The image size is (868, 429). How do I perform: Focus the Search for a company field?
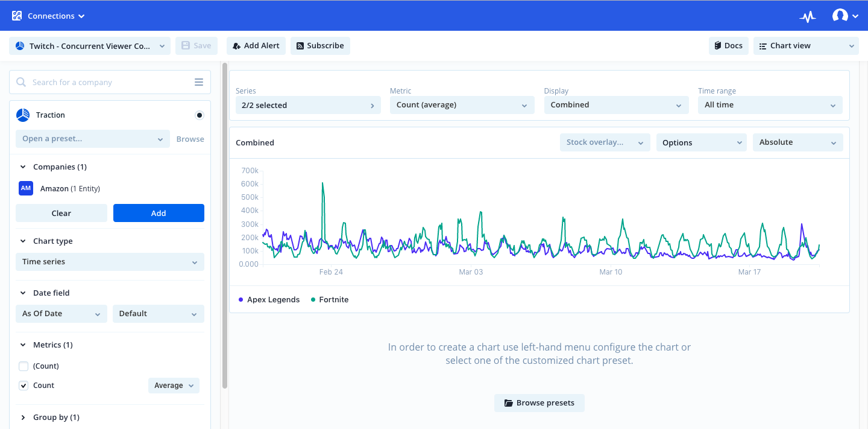110,82
